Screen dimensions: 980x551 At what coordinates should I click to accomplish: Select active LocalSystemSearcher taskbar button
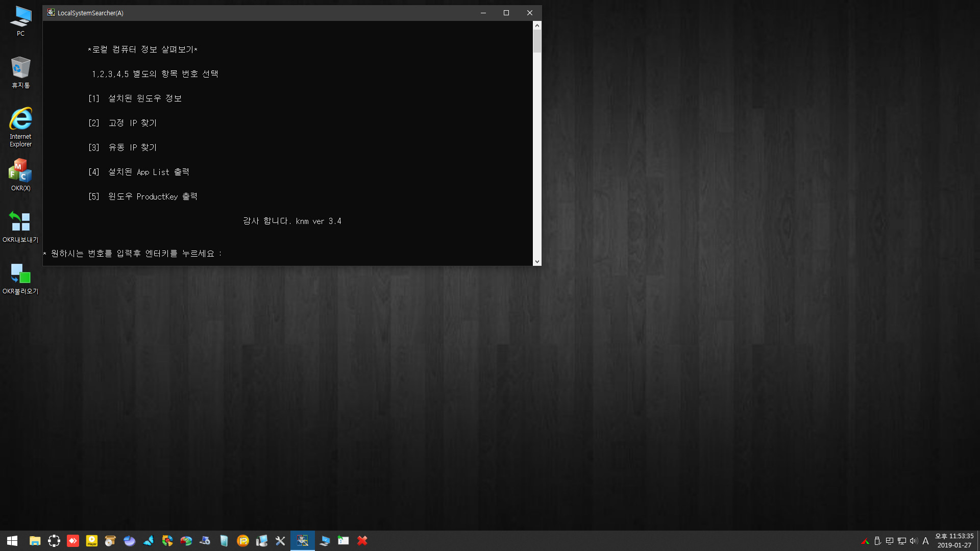(303, 541)
